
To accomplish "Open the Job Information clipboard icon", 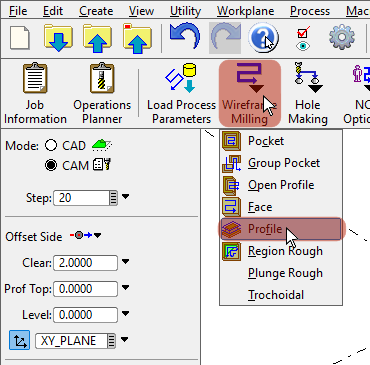I will coord(35,79).
